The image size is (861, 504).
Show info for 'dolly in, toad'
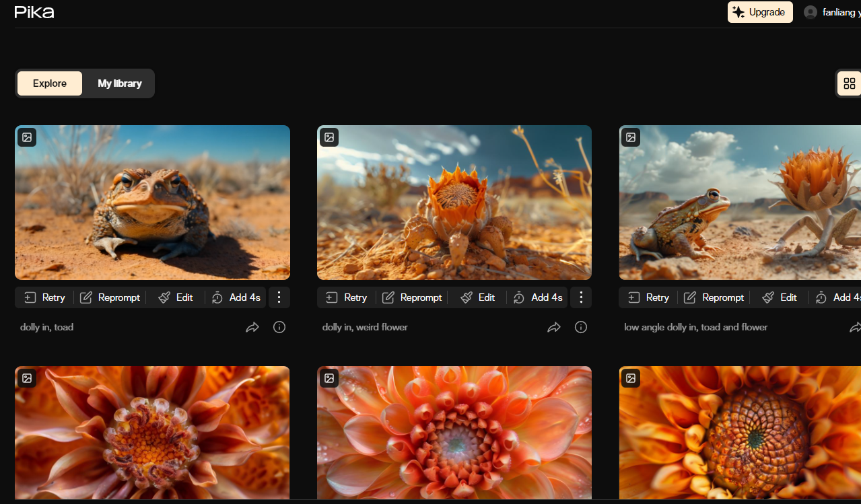[279, 327]
